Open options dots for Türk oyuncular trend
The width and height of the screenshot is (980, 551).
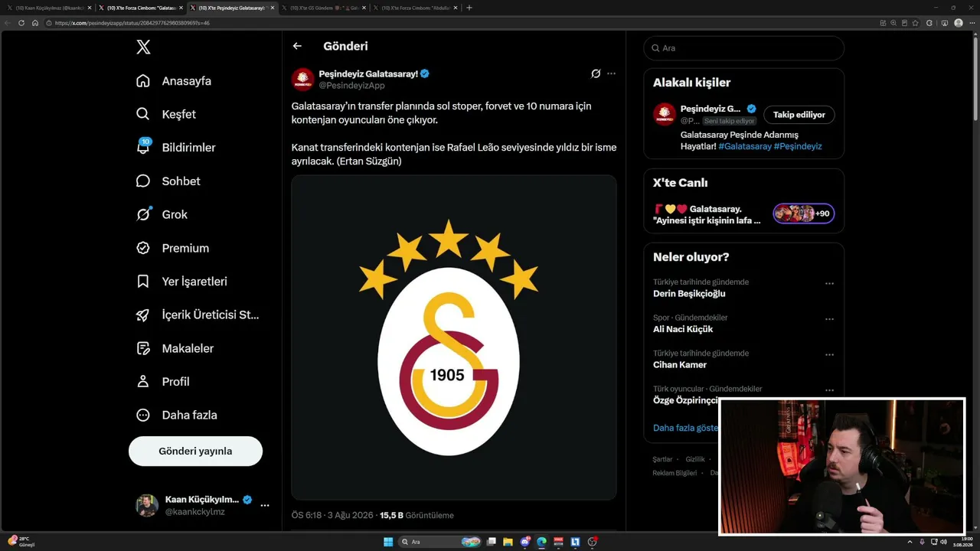click(829, 390)
